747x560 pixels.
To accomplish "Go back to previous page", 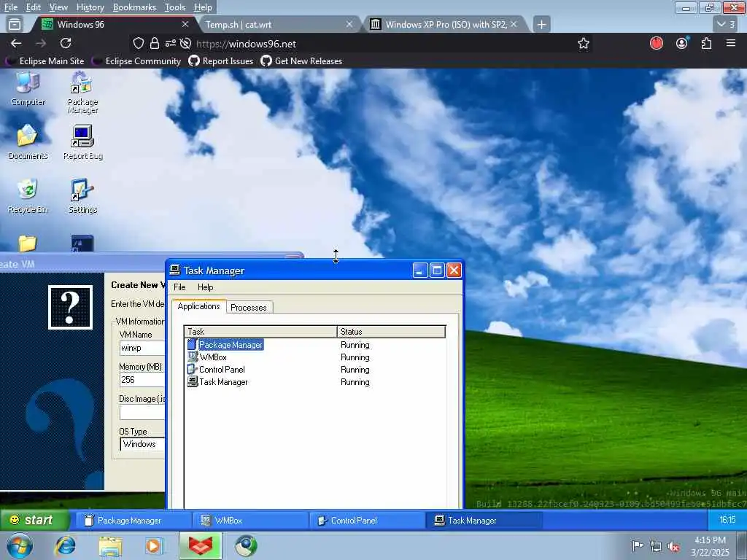I will 16,43.
